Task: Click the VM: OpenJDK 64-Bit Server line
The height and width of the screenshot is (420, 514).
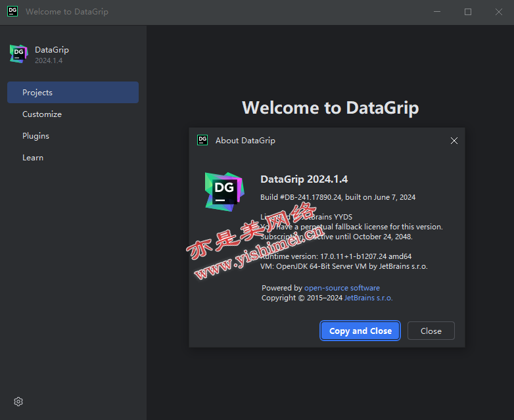Action: 344,266
